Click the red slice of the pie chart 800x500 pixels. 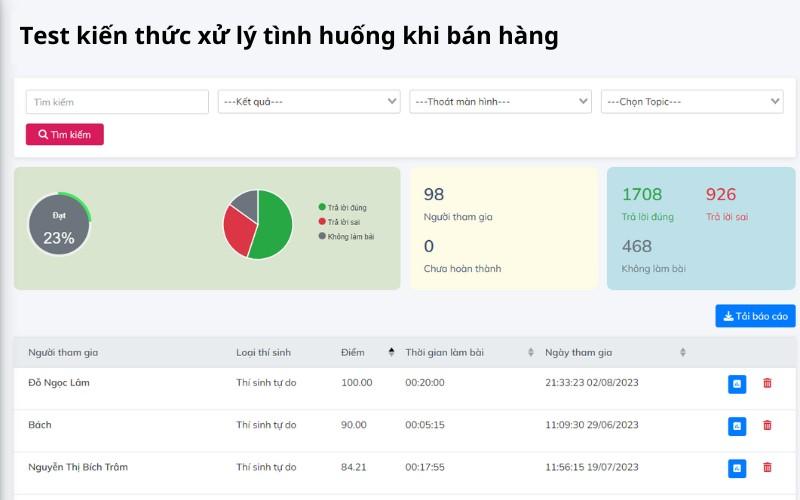click(238, 232)
